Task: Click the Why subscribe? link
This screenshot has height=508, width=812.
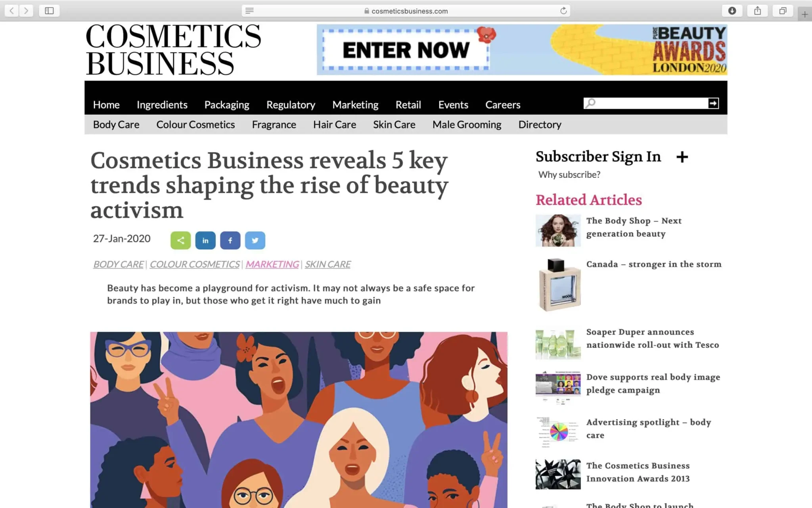Action: click(569, 175)
